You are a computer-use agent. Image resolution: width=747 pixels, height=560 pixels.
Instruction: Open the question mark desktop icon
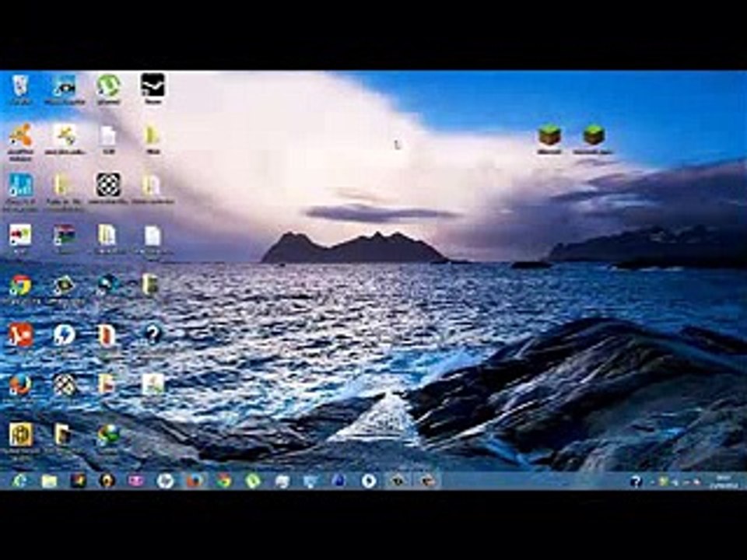click(153, 334)
